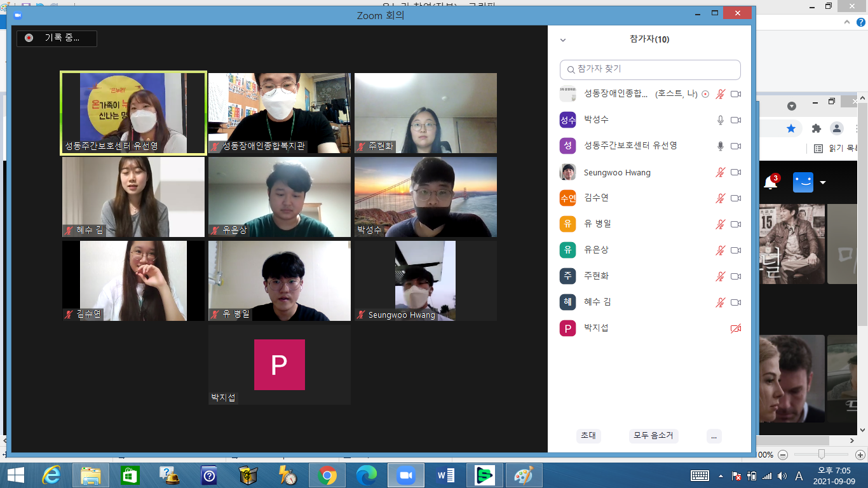Image resolution: width=868 pixels, height=488 pixels.
Task: Click camera icon beside 주현화 in list
Action: [x=736, y=276]
